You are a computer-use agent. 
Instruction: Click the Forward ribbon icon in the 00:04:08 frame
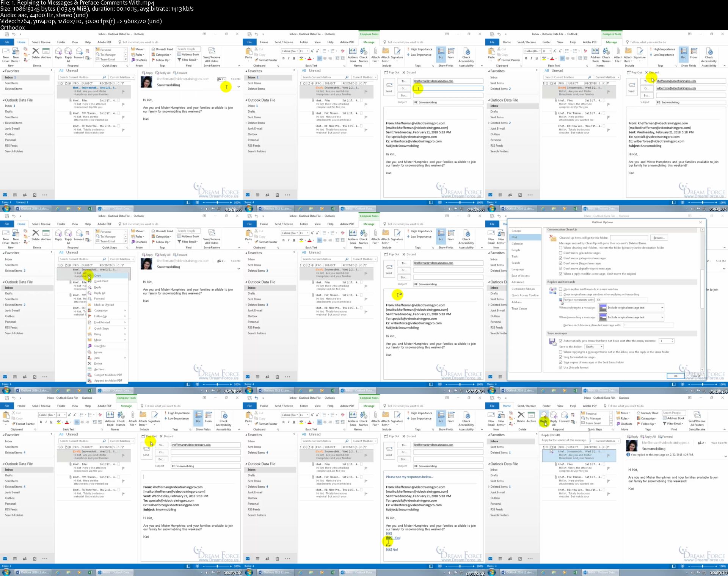pyautogui.click(x=79, y=235)
